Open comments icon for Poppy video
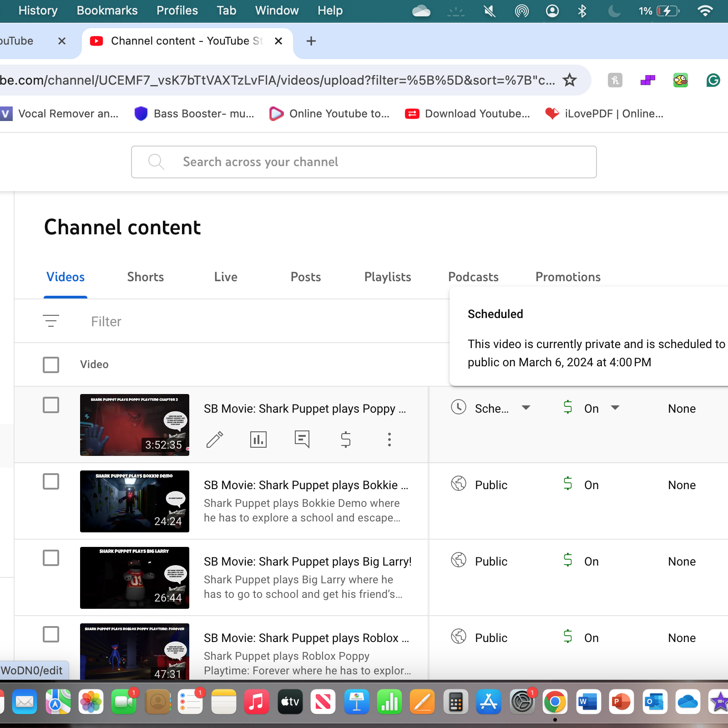Viewport: 728px width, 728px height. [x=302, y=440]
